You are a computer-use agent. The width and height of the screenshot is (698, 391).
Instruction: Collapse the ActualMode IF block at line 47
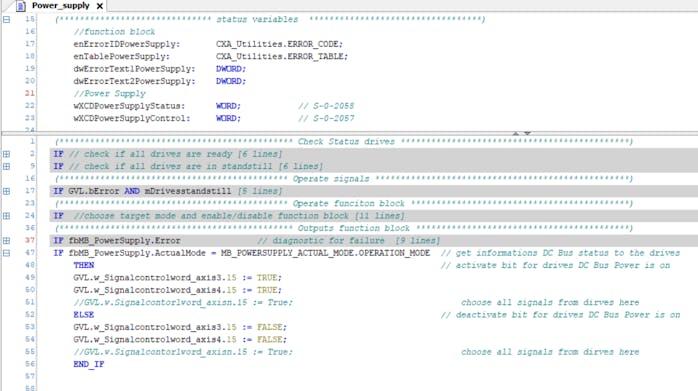coord(6,253)
